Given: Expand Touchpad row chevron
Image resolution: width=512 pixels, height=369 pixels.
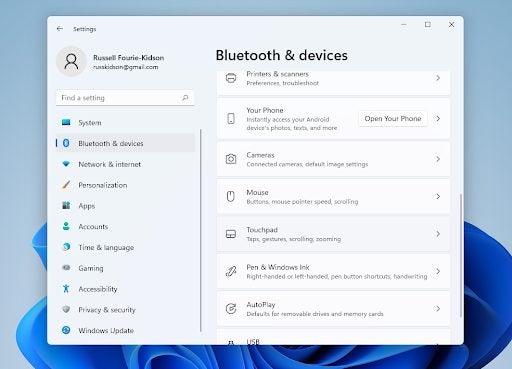Looking at the screenshot, I should [438, 234].
